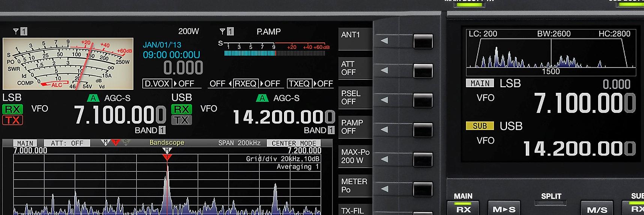Viewport: 644px width, 215px height.
Task: Click the arrow beside ANT1 soft key
Action: [384, 41]
